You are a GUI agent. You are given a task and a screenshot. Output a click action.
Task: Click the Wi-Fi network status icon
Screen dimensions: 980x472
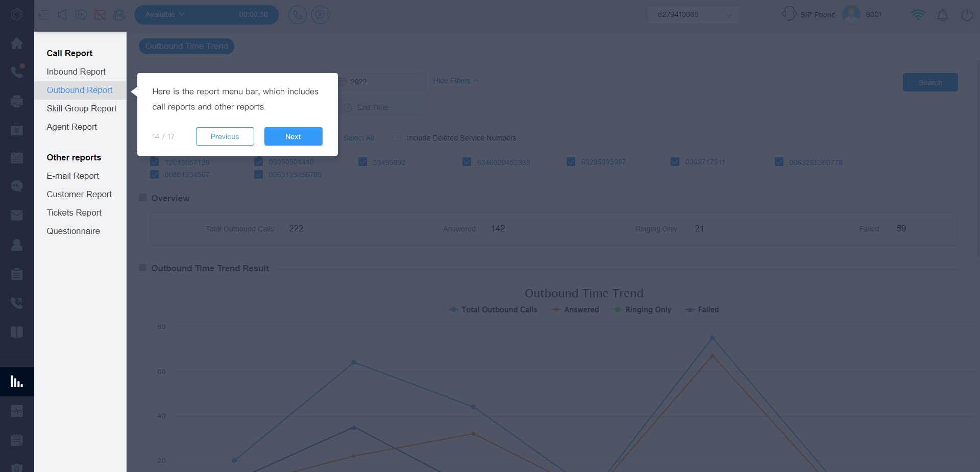click(x=918, y=15)
